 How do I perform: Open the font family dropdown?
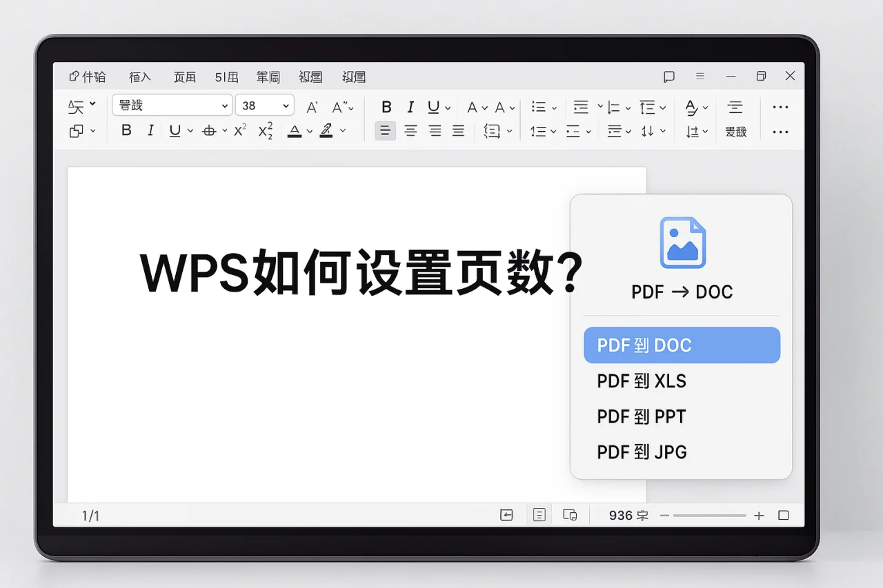coord(171,105)
